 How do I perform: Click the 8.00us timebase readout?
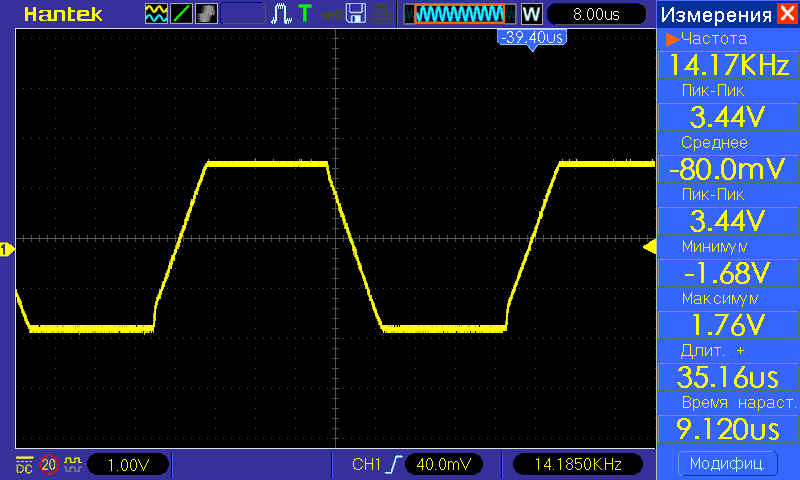point(596,14)
